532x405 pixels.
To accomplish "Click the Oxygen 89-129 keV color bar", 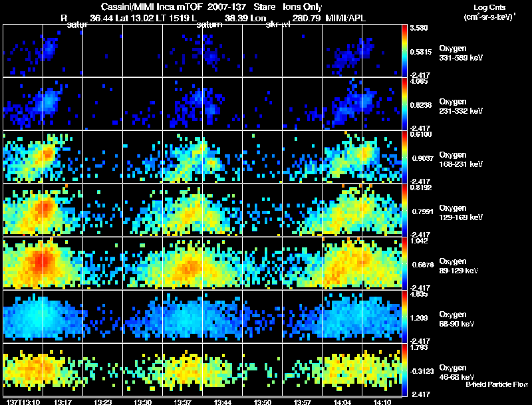I will [x=404, y=263].
